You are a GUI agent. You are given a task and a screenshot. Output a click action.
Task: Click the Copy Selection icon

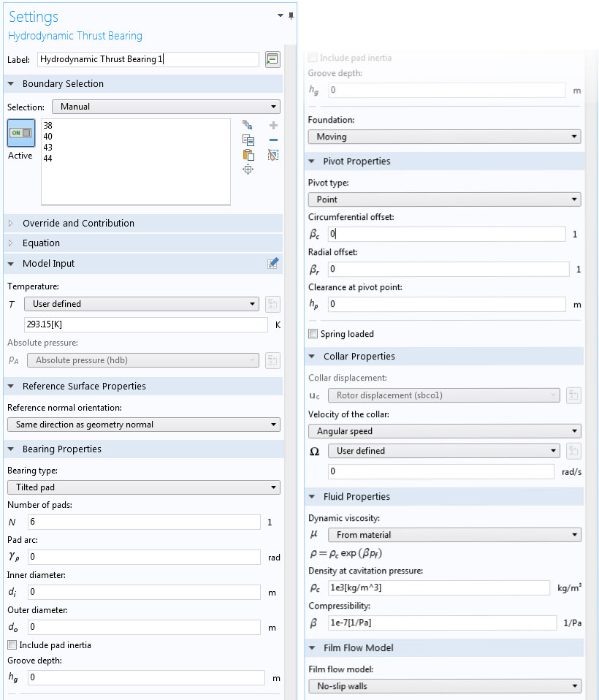(248, 140)
